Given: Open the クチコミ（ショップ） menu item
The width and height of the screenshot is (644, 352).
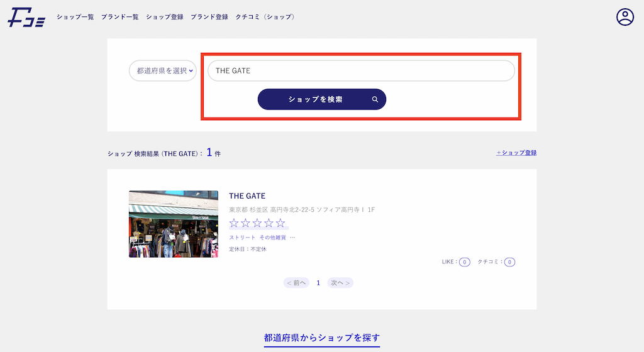Looking at the screenshot, I should (x=265, y=17).
